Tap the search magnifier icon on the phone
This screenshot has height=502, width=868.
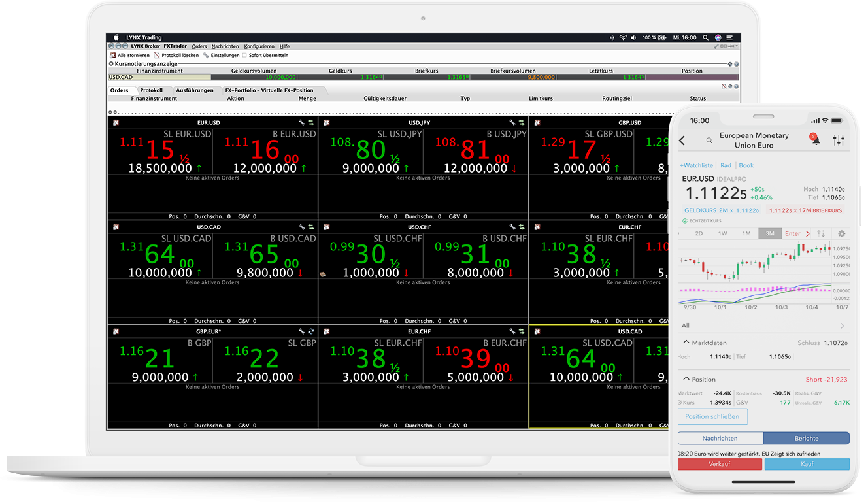709,140
